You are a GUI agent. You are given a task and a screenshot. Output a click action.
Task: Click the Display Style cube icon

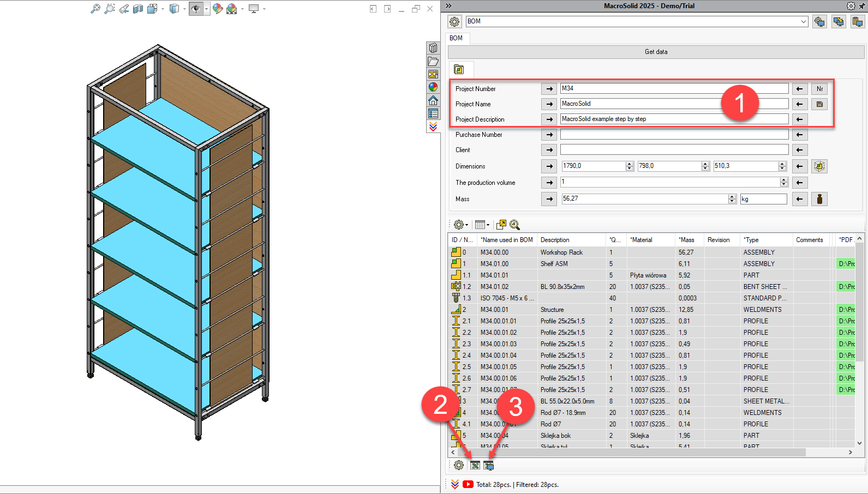tap(174, 9)
